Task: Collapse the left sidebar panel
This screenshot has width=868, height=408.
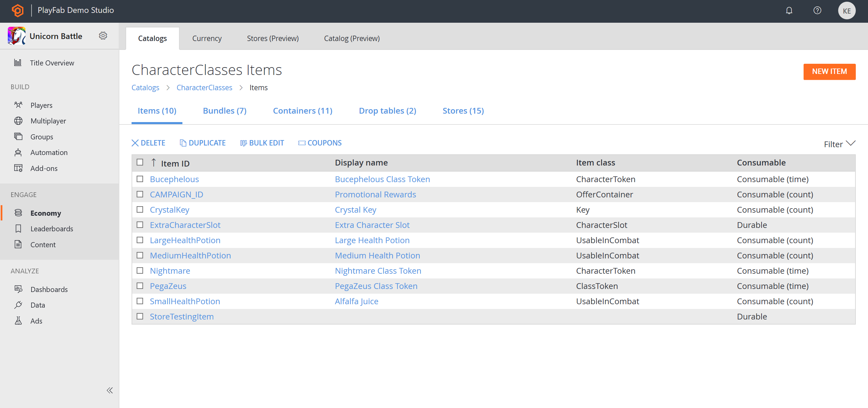Action: pos(110,390)
